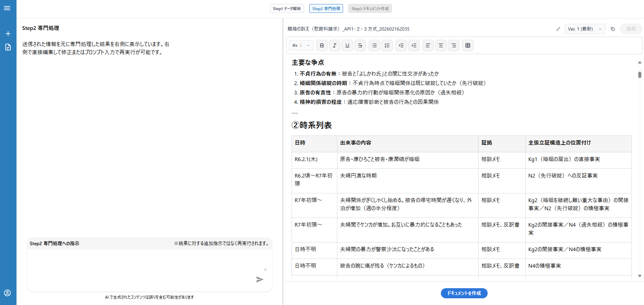The width and height of the screenshot is (644, 305).
Task: Send the prompt with the arrow icon
Action: pos(260,279)
